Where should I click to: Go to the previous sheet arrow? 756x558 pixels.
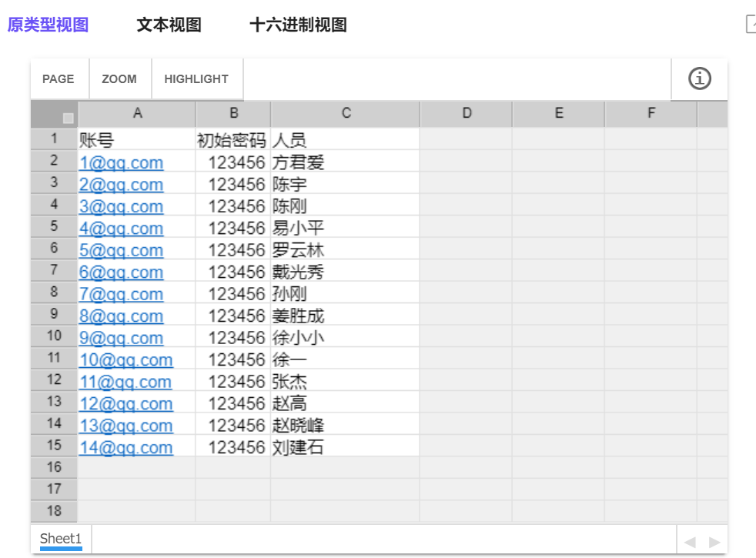tap(690, 543)
